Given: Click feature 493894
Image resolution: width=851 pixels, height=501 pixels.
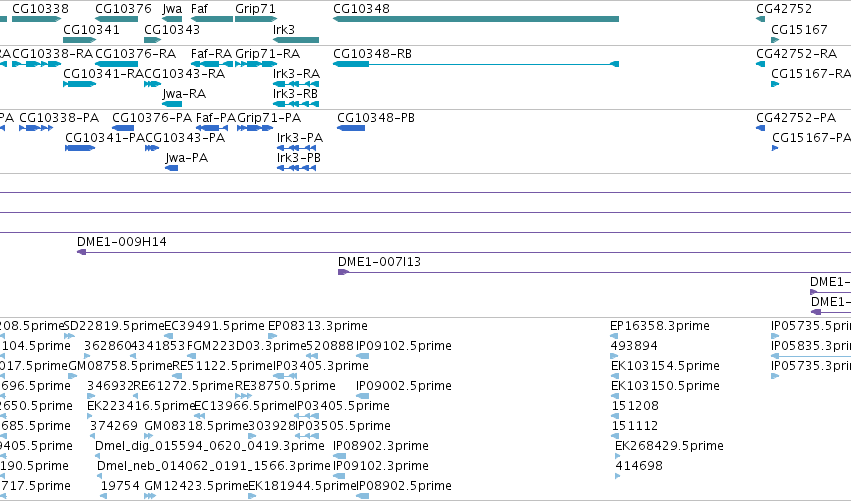Looking at the screenshot, I should [x=634, y=346].
